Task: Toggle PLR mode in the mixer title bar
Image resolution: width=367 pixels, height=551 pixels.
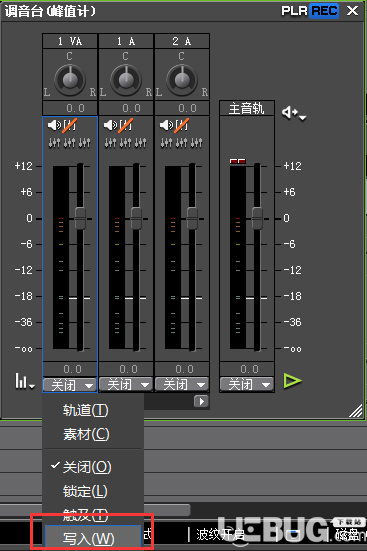Action: point(294,11)
